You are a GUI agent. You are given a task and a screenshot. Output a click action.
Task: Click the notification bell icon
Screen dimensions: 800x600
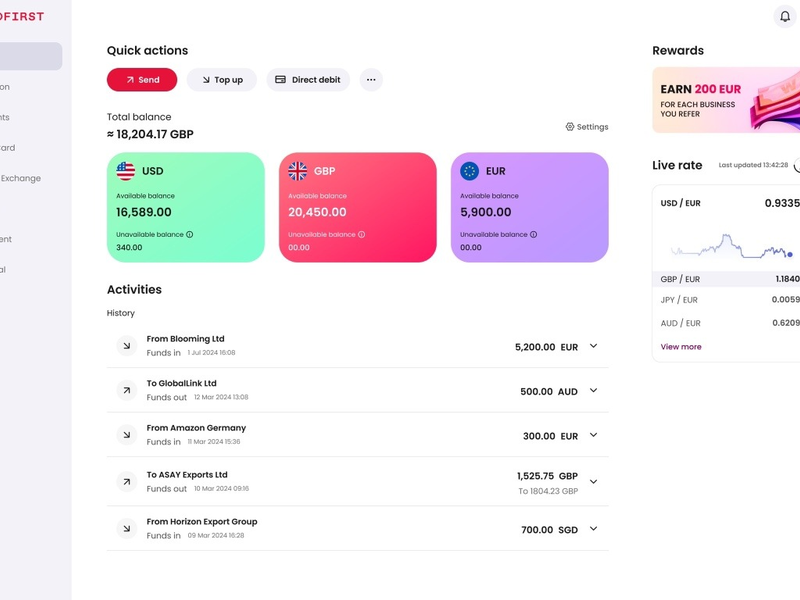(x=785, y=17)
